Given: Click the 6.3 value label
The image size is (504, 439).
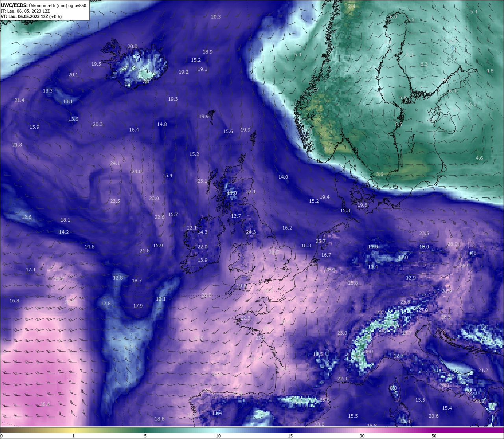Looking at the screenshot, I should [424, 64].
